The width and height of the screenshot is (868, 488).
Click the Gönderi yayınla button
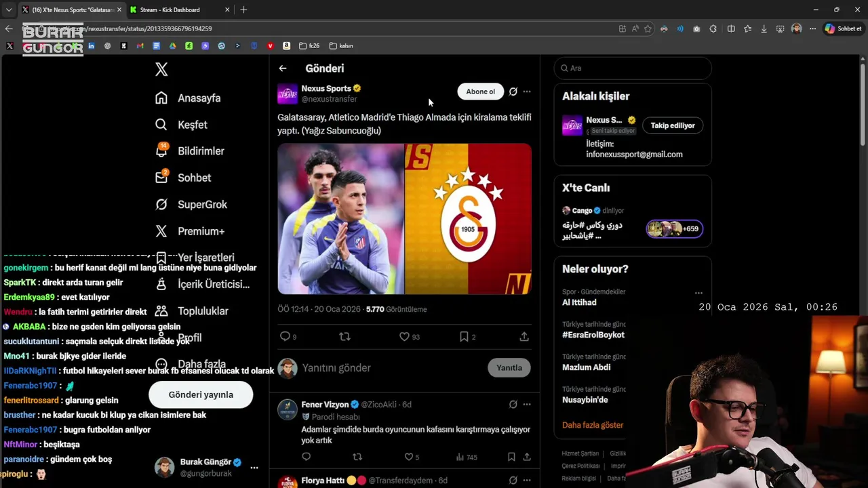[x=201, y=394]
